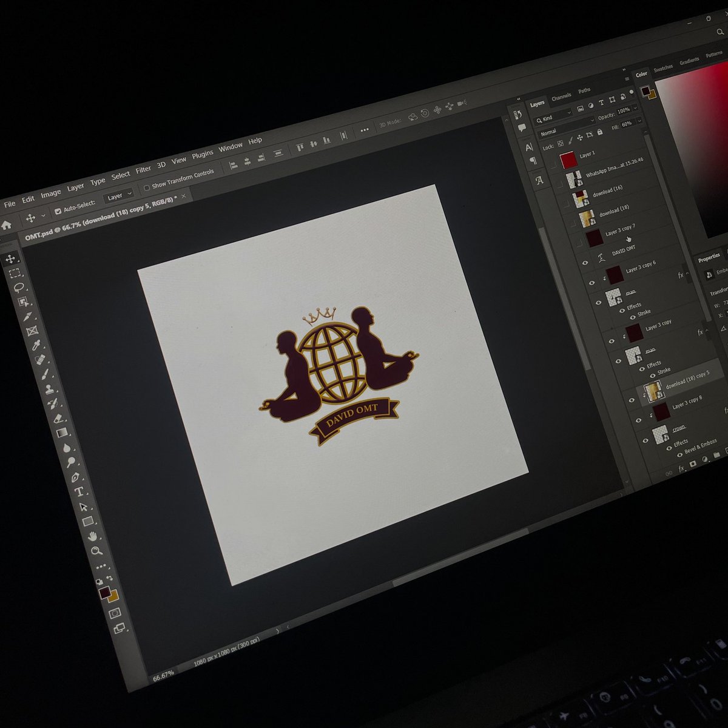Hide the Layer 3 copy 8 layer
Viewport: 728px width, 728px height.
click(x=638, y=420)
